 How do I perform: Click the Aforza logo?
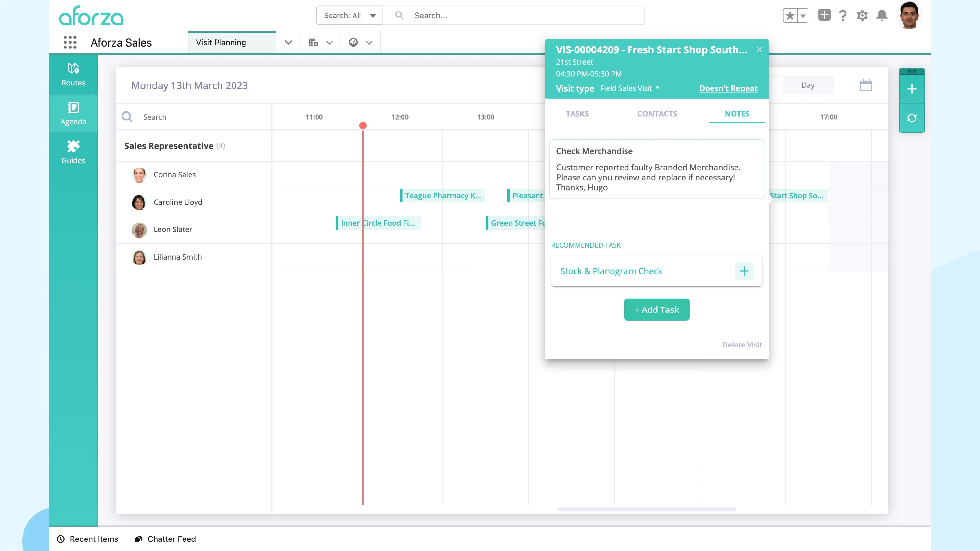pos(91,16)
